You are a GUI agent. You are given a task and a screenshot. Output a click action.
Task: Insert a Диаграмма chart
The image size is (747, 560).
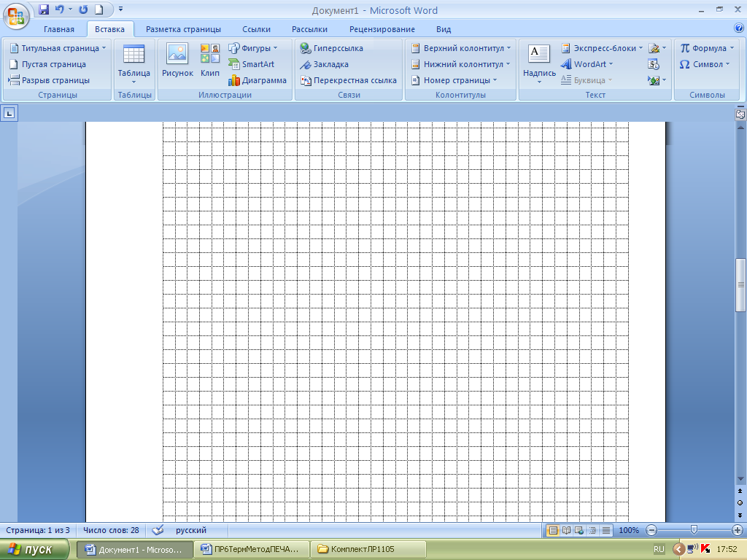point(258,80)
